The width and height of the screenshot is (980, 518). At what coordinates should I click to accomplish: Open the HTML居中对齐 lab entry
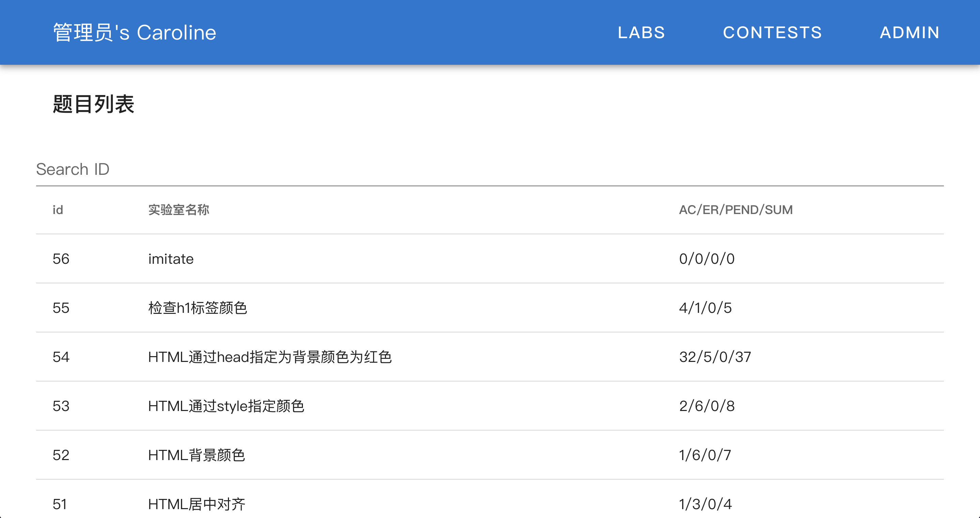click(197, 504)
